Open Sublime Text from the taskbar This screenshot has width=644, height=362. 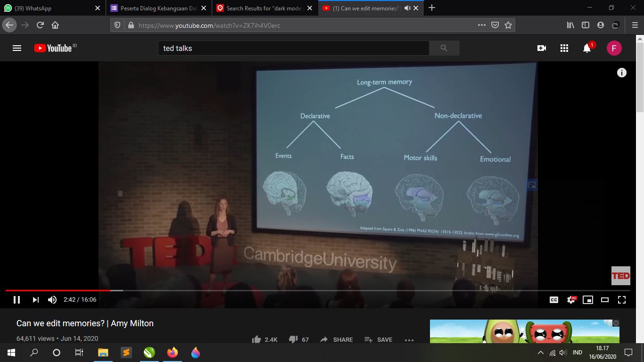pyautogui.click(x=126, y=353)
